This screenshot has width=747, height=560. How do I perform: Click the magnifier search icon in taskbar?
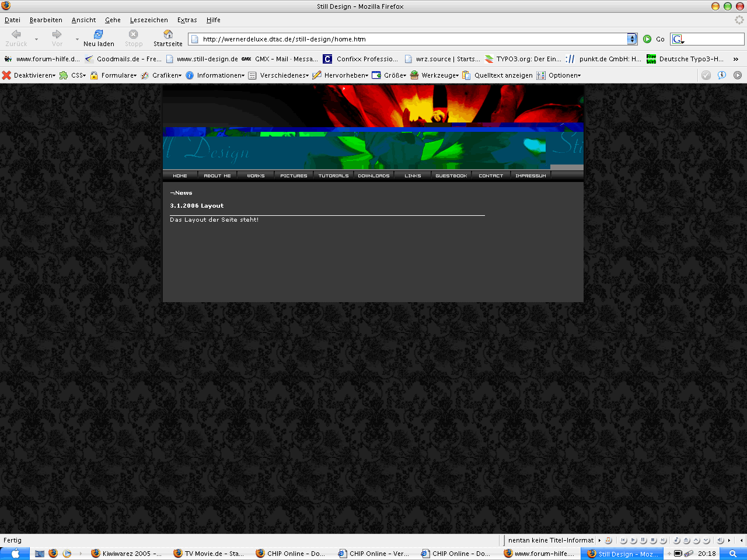pyautogui.click(x=733, y=554)
